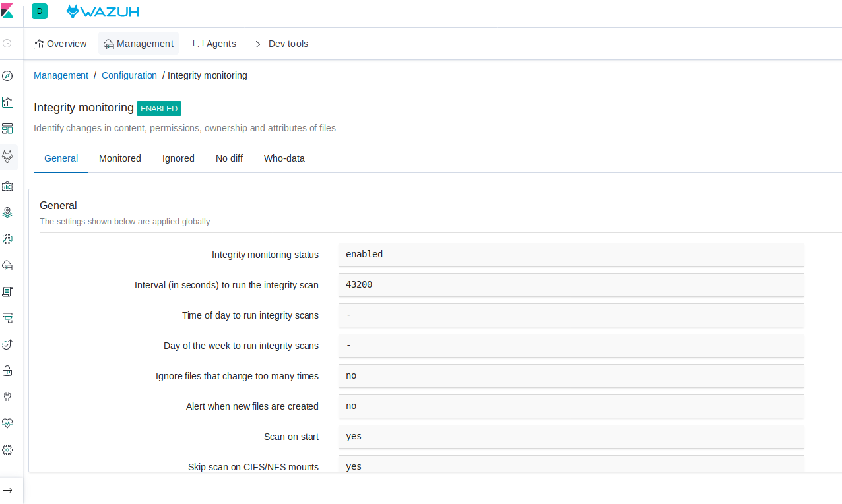Open Stack Monitoring via the heartbeat sidebar icon
The image size is (842, 504).
(x=7, y=423)
